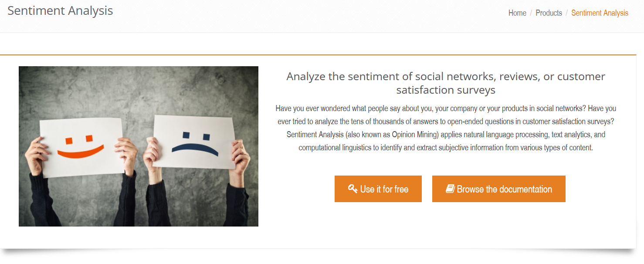Click the hero photo of smiley face papers
Screen dimensions: 644x264
tap(138, 146)
